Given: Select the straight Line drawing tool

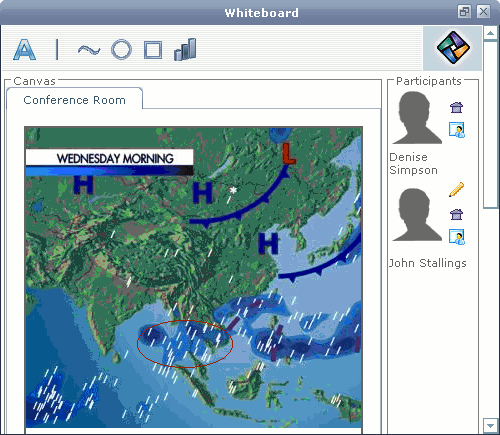Looking at the screenshot, I should point(57,49).
